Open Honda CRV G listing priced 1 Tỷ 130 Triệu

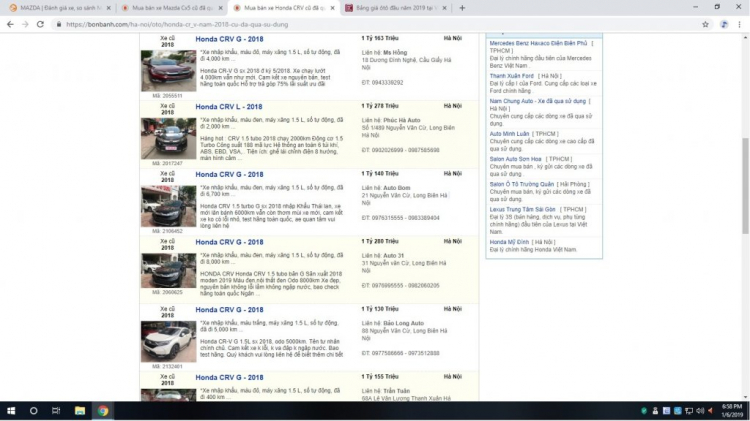229,310
